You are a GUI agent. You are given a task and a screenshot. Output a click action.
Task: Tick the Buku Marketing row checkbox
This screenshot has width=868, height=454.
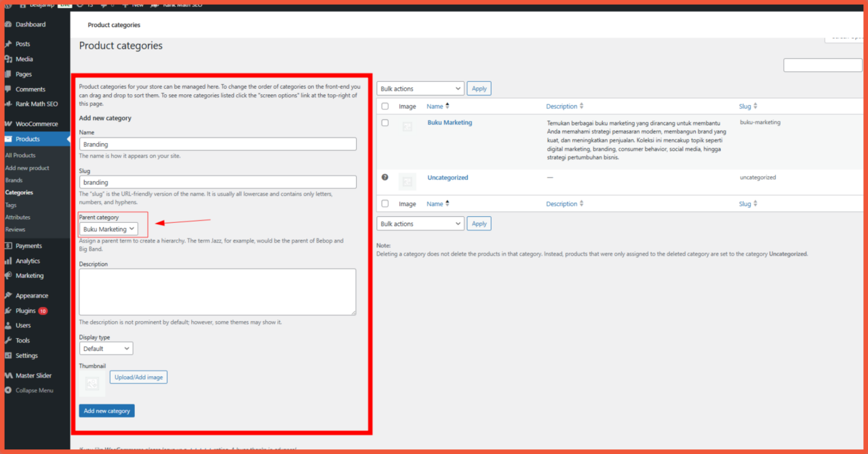(385, 123)
